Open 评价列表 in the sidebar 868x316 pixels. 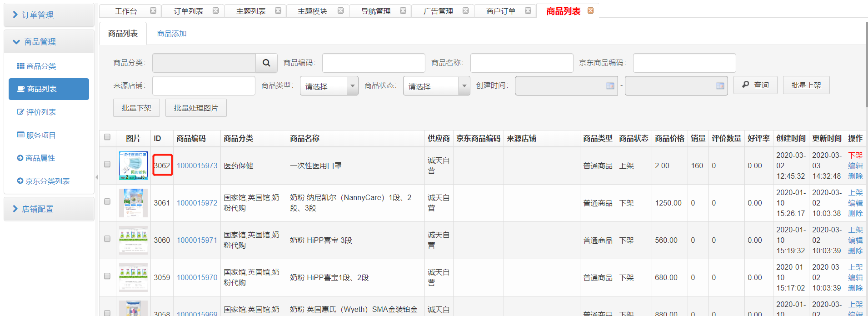click(36, 112)
